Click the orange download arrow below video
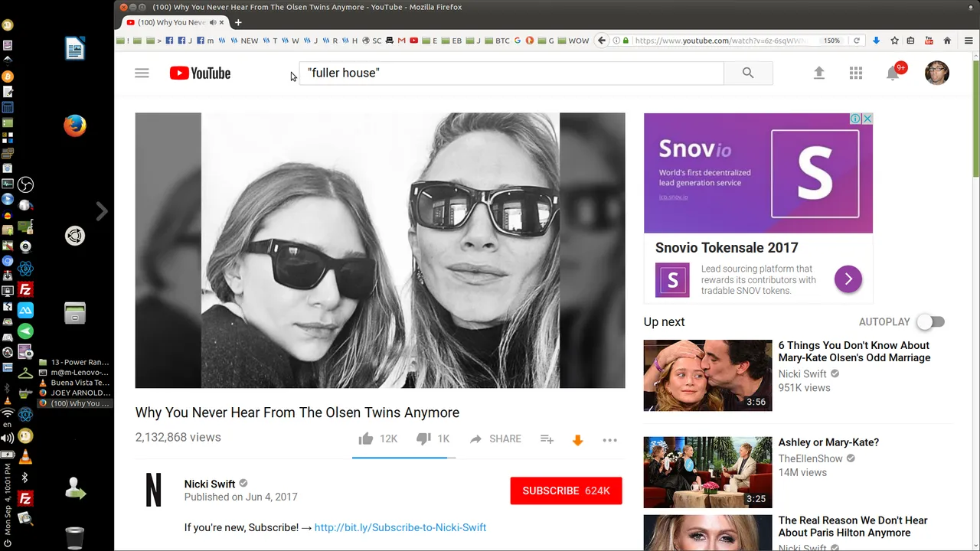Viewport: 980px width, 551px height. tap(578, 440)
